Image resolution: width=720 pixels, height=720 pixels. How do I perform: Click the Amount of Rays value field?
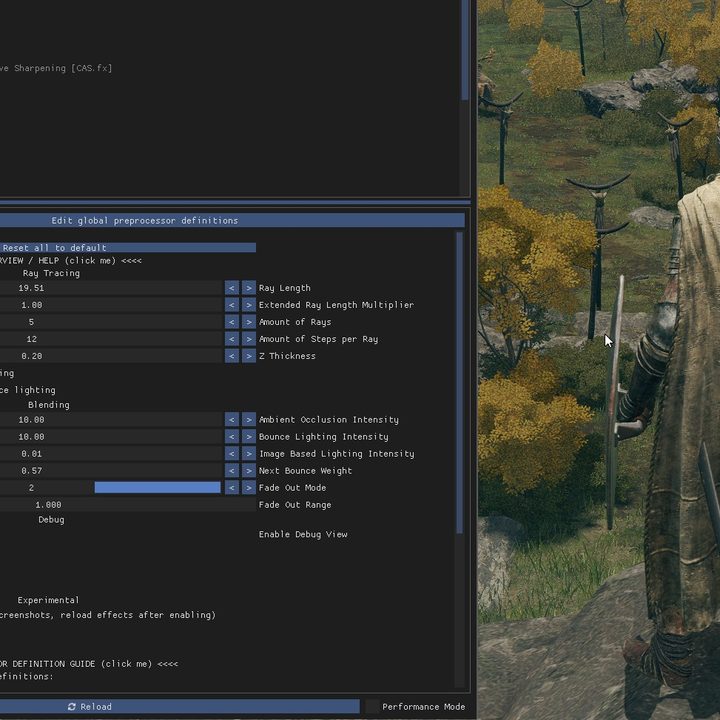click(111, 322)
